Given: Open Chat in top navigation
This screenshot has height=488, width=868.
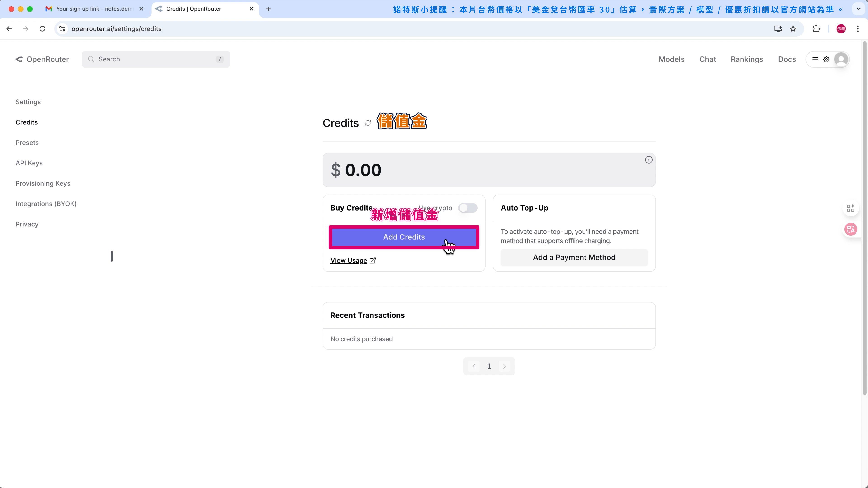Looking at the screenshot, I should pos(708,59).
